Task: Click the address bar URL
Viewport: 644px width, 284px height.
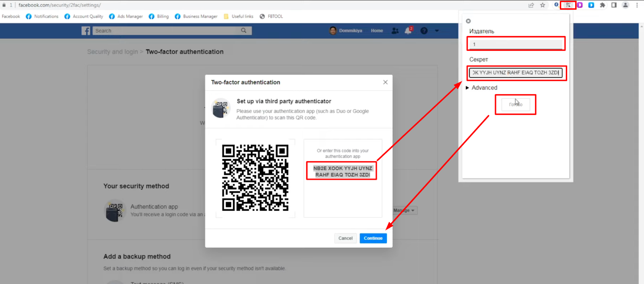Action: 60,5
